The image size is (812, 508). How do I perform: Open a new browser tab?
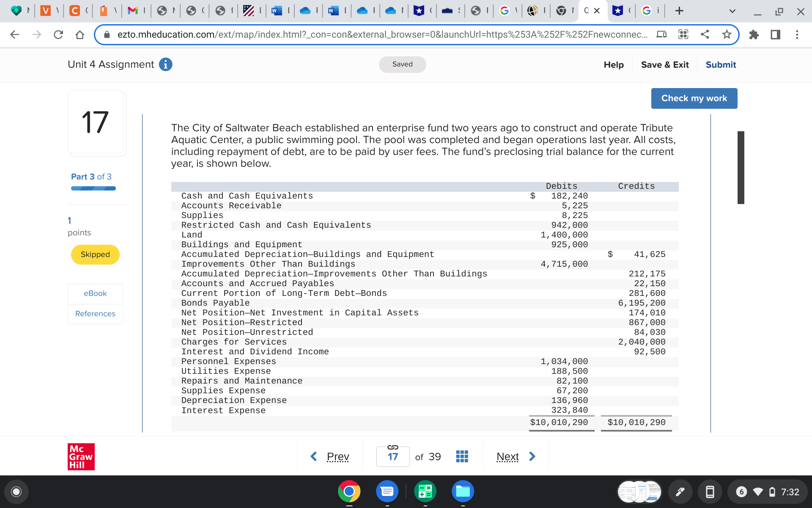(679, 11)
